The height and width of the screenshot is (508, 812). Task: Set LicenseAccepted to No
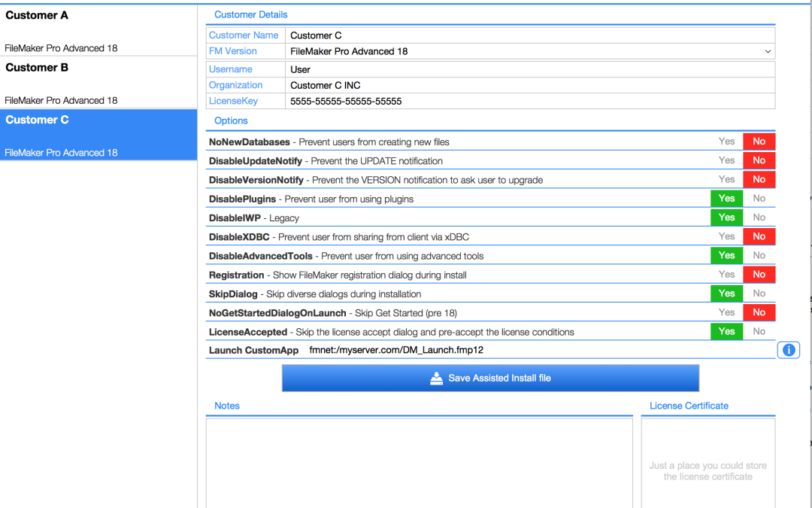(759, 332)
